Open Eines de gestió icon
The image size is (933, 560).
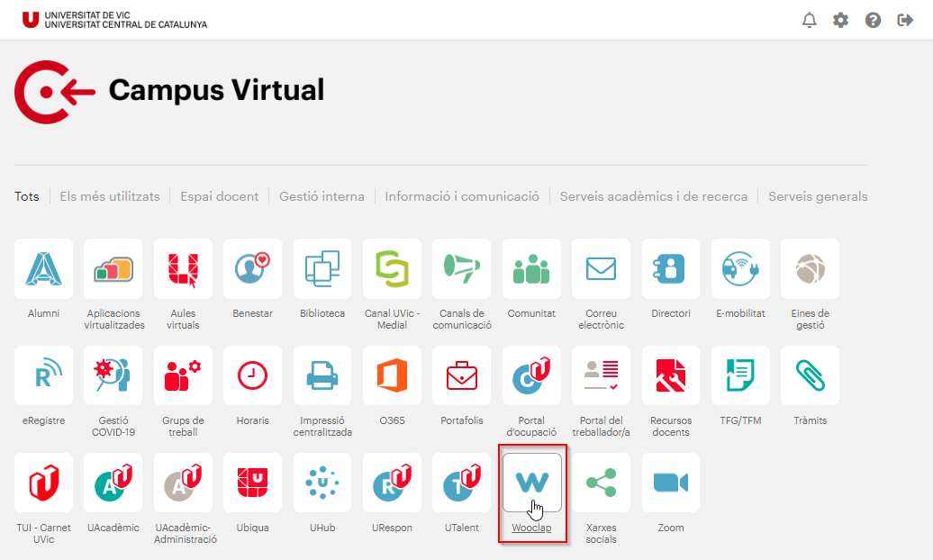pyautogui.click(x=810, y=269)
